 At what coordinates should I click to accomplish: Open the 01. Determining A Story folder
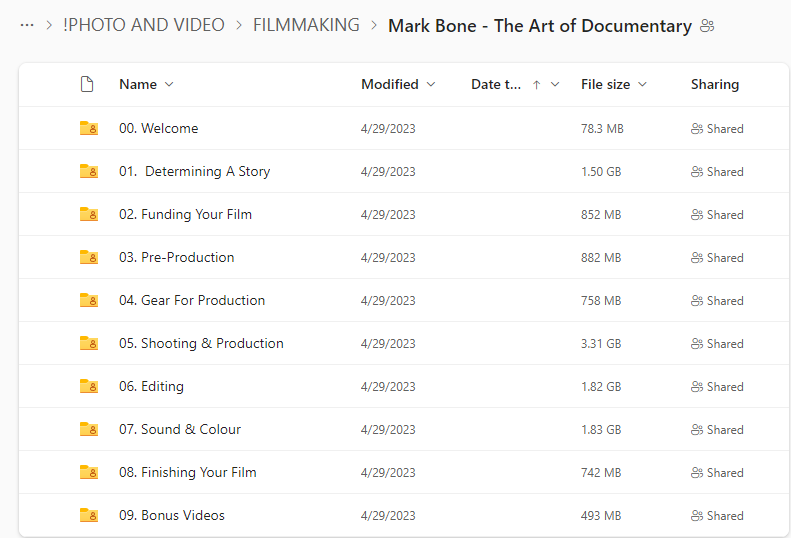[194, 171]
